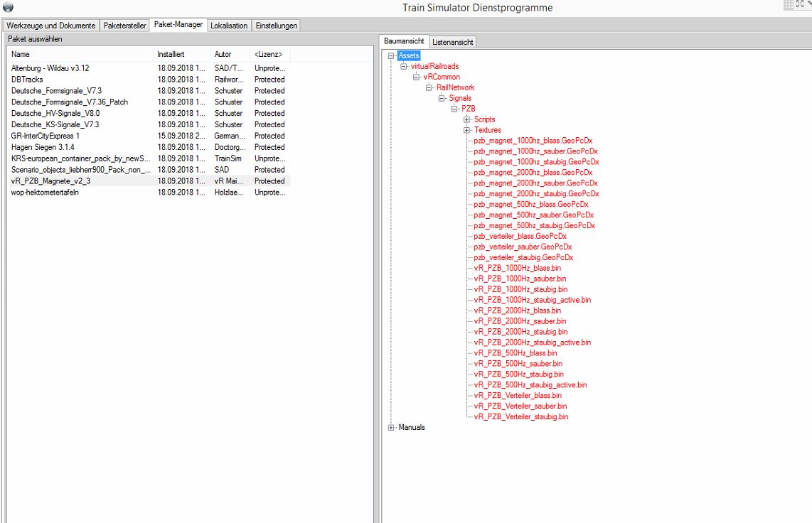Collapse the Assets tree node

click(x=391, y=56)
